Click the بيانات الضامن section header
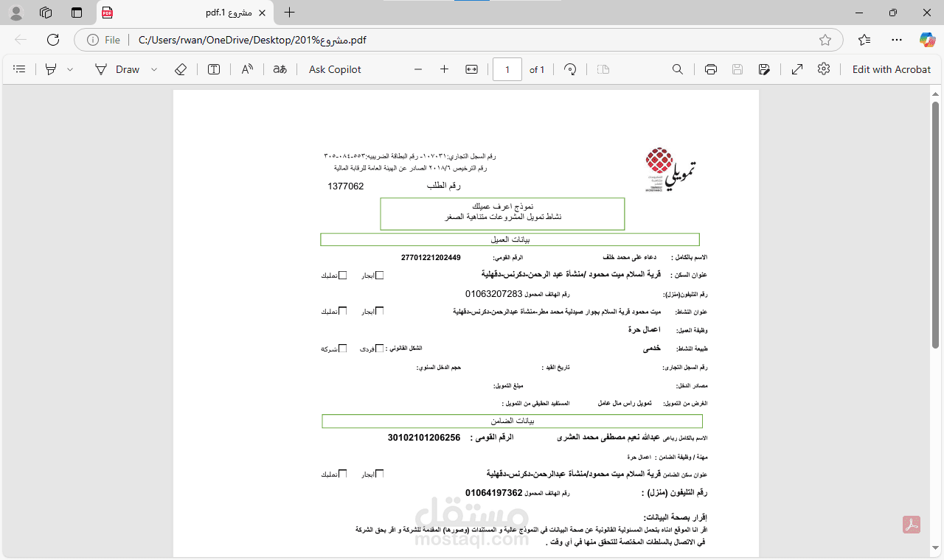 coord(512,421)
